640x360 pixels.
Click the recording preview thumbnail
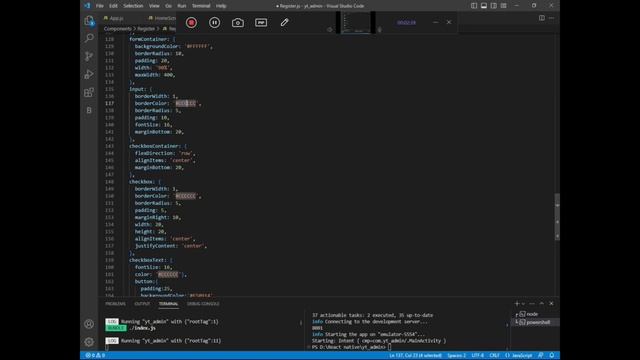tap(356, 22)
